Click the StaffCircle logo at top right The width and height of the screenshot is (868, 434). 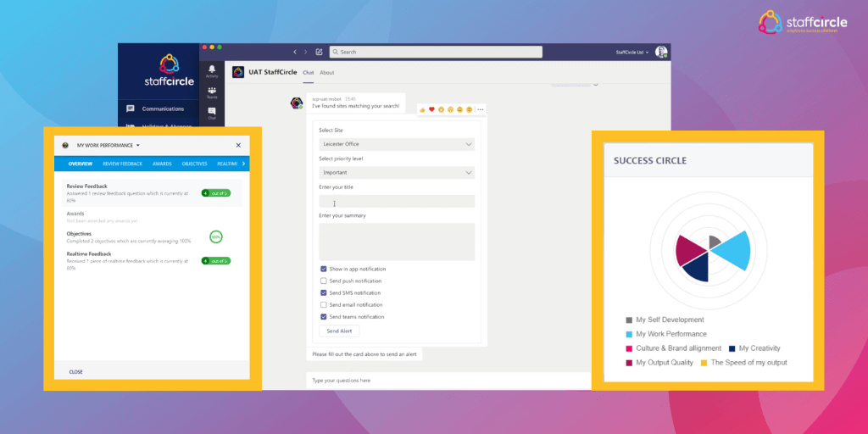pyautogui.click(x=803, y=22)
